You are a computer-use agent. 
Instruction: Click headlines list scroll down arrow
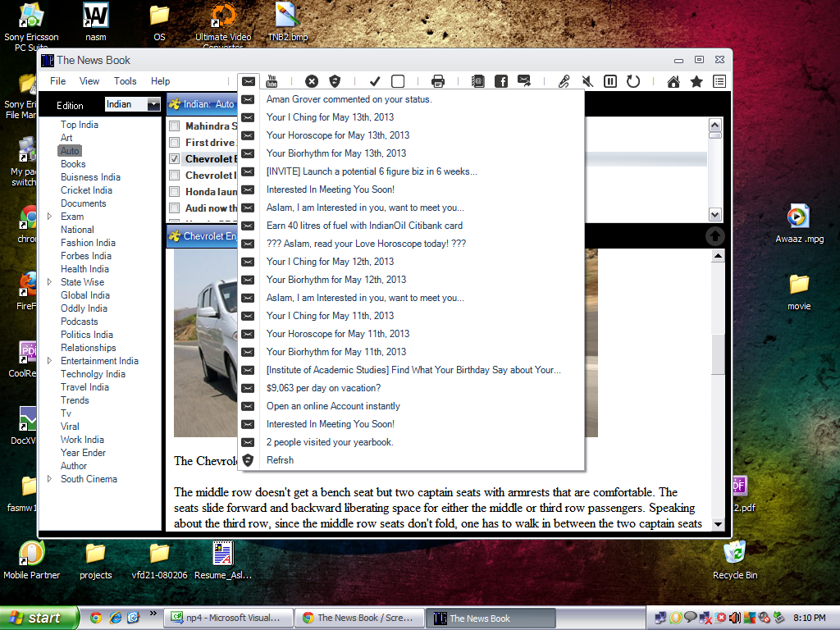pos(715,215)
